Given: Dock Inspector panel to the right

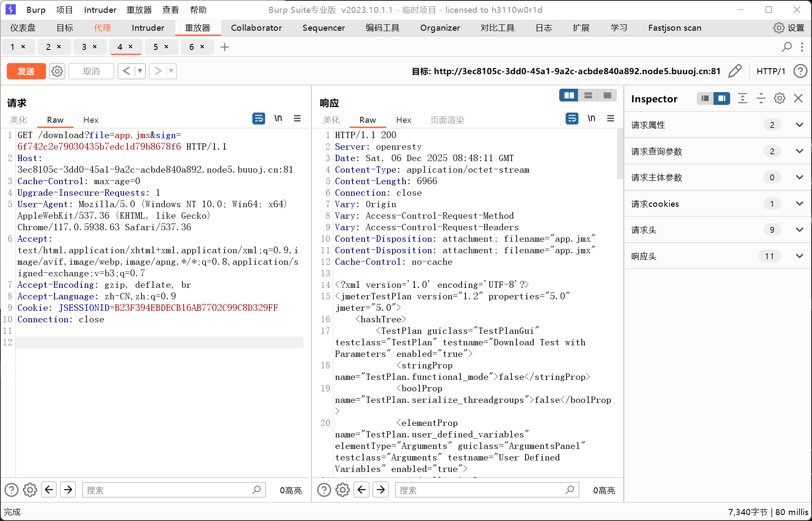Looking at the screenshot, I should tap(722, 98).
